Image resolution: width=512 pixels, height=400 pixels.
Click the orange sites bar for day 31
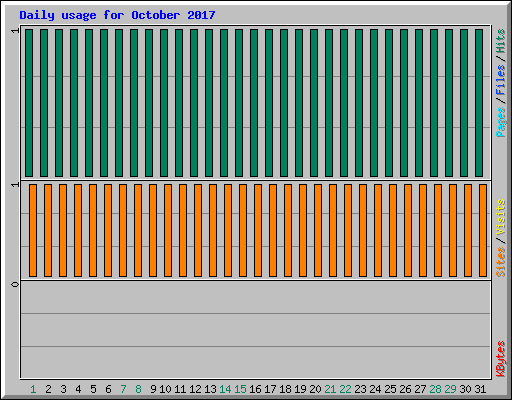point(483,230)
